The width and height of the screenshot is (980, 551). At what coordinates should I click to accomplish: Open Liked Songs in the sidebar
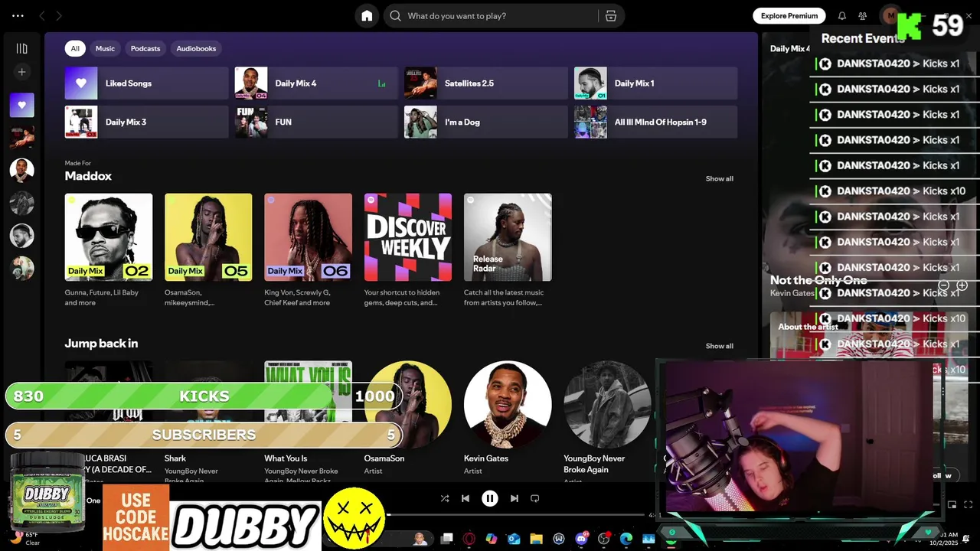[21, 105]
